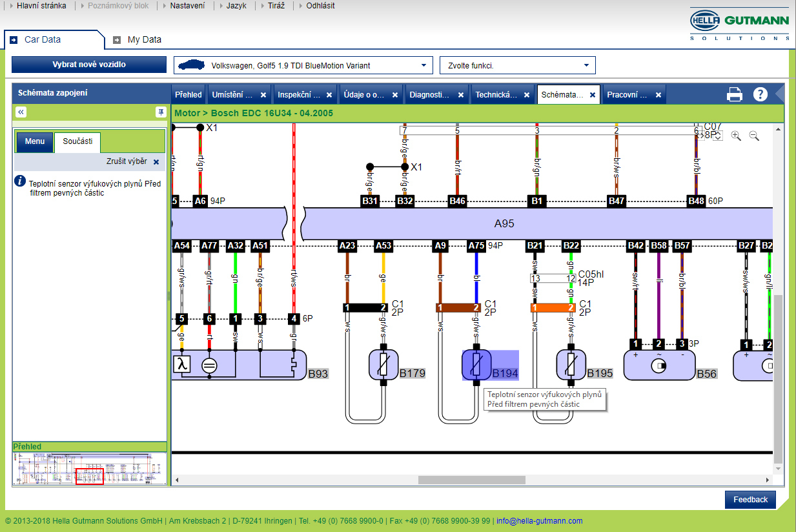Click the Přehled overview thumbnail of the diagram

point(89,469)
